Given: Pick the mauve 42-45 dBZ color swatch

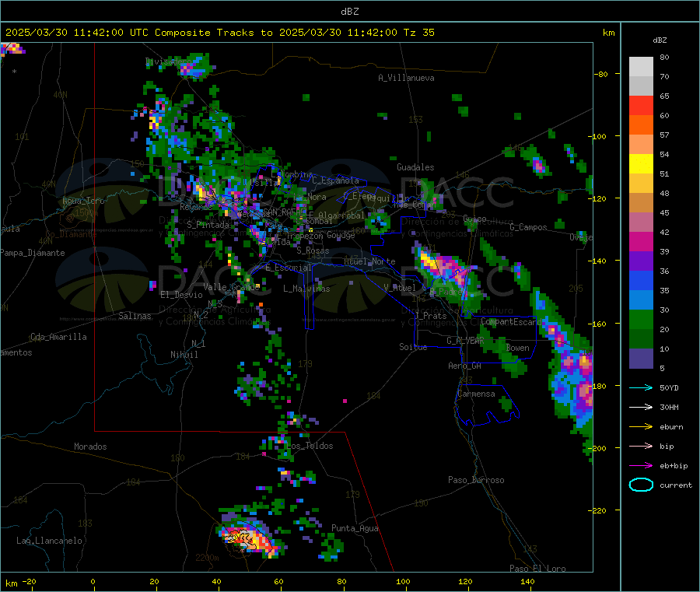Looking at the screenshot, I should coord(641,222).
